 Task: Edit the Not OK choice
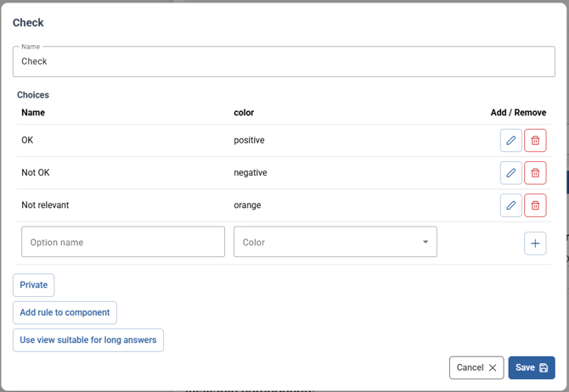[510, 173]
